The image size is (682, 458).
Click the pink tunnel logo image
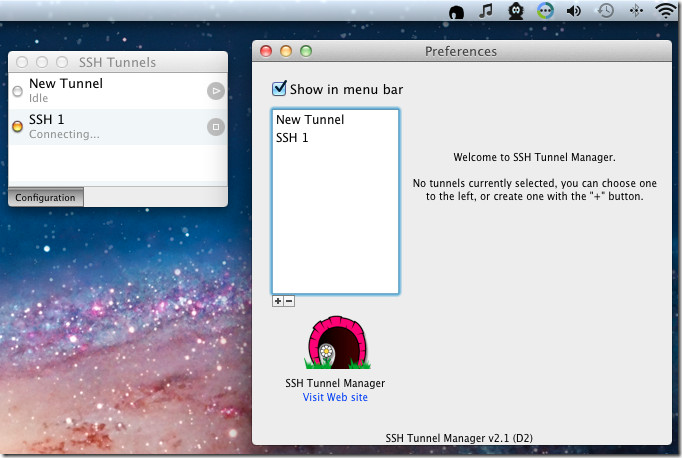pyautogui.click(x=337, y=343)
